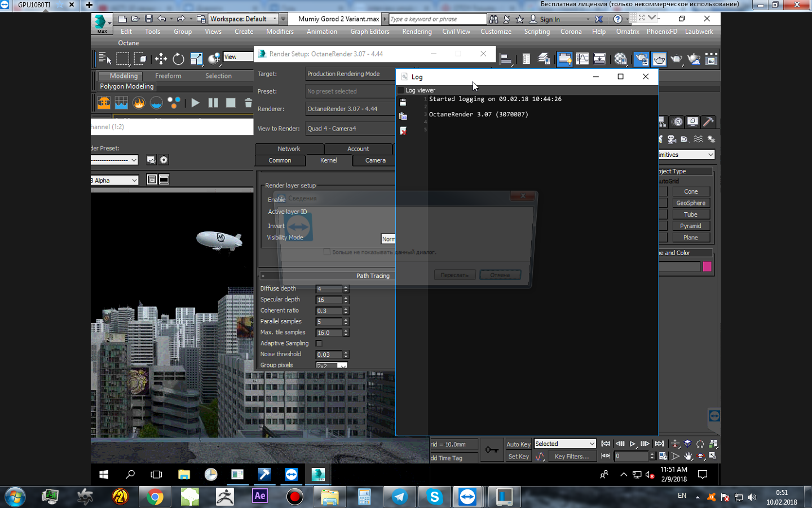Screen dimensions: 812x508
Task: Open the Graph Editors menu
Action: [370, 32]
